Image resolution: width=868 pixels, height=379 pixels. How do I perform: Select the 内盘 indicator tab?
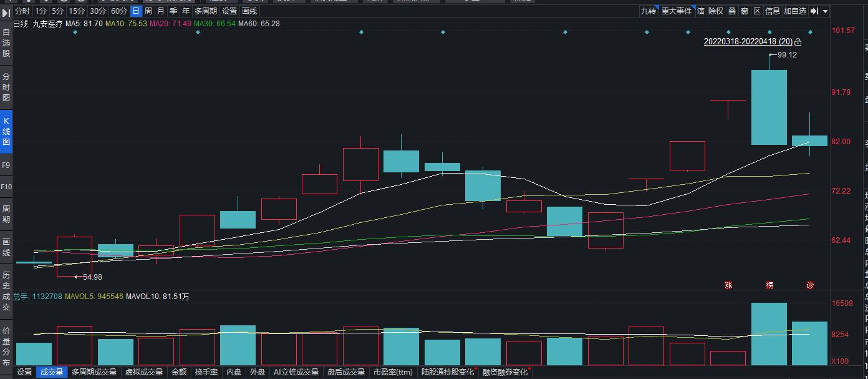(x=234, y=372)
